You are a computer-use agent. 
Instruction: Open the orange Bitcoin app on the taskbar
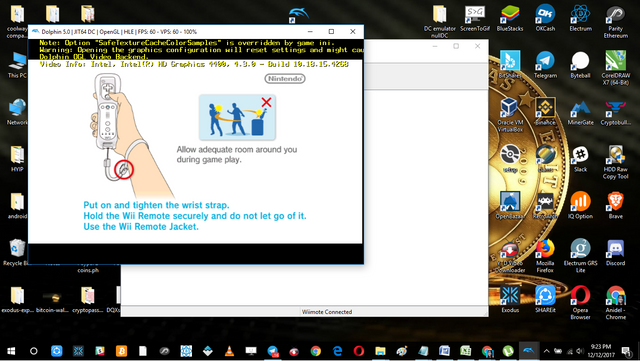point(121,351)
